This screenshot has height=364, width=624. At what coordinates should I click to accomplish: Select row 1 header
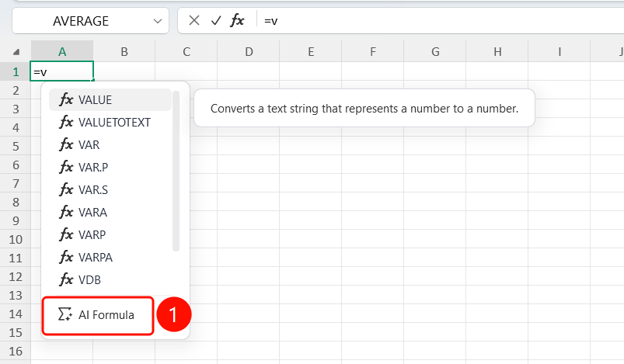click(16, 71)
